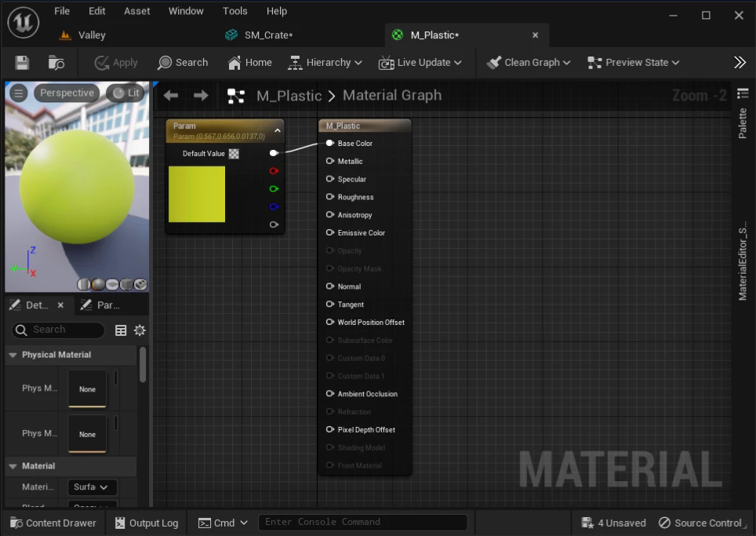Image resolution: width=756 pixels, height=536 pixels.
Task: Open viewport options hamburger menu
Action: point(19,93)
